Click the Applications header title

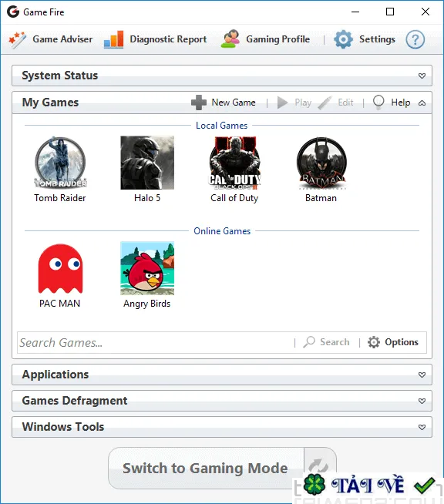[x=55, y=375]
